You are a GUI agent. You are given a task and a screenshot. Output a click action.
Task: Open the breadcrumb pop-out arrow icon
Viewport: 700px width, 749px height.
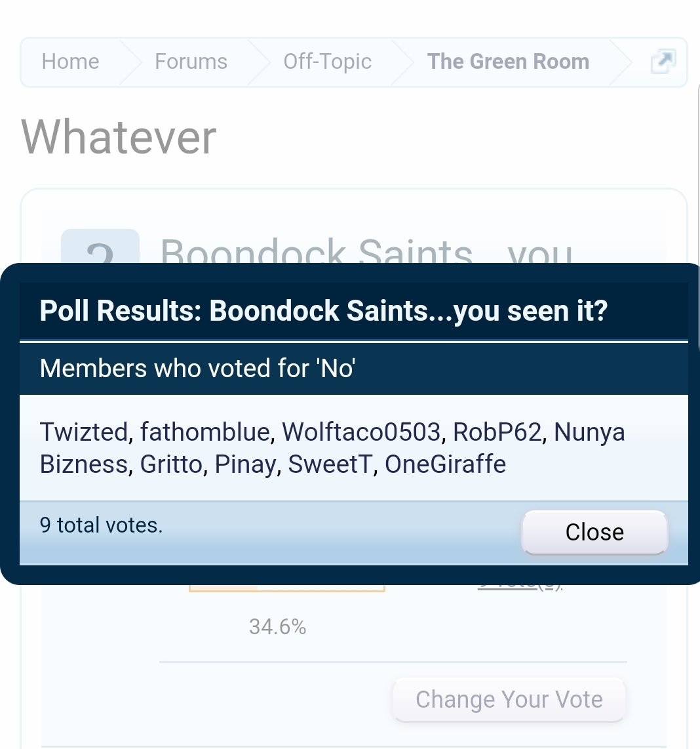coord(663,61)
